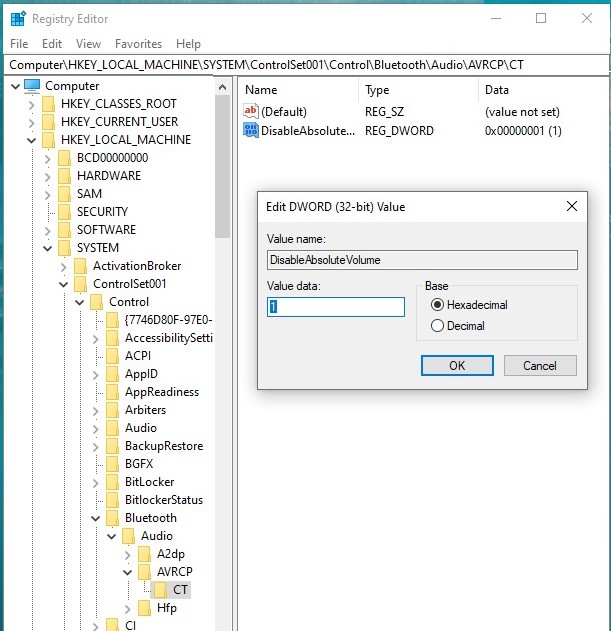Click the registry path address bar
The image size is (611, 631).
[306, 65]
